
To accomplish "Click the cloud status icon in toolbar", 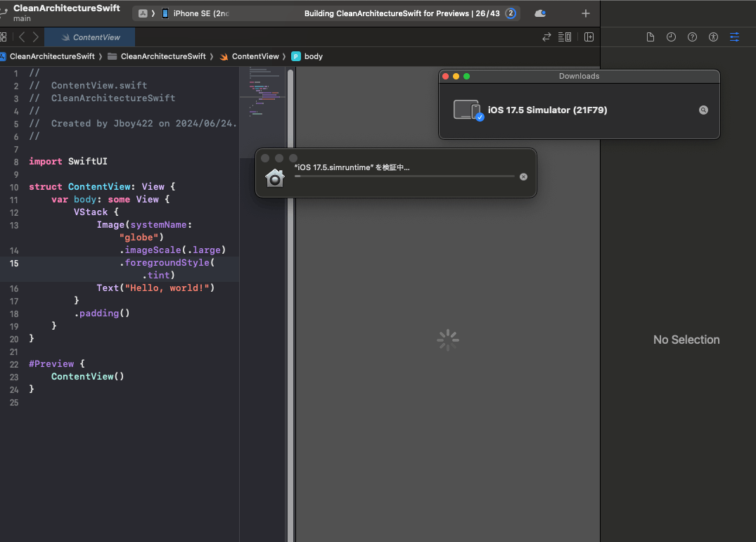I will [540, 13].
